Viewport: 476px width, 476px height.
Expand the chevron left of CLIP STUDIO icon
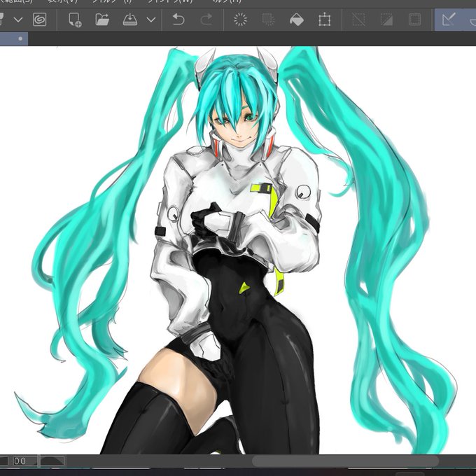coord(18,20)
